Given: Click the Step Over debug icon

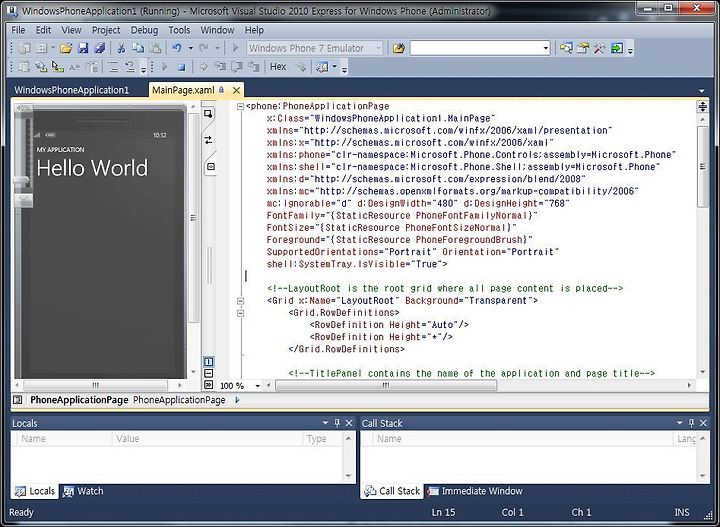Looking at the screenshot, I should point(237,67).
